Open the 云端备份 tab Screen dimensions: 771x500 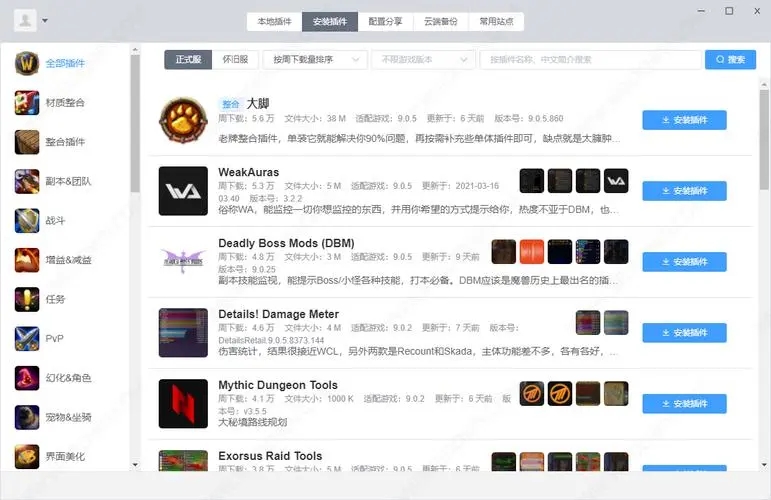point(441,21)
